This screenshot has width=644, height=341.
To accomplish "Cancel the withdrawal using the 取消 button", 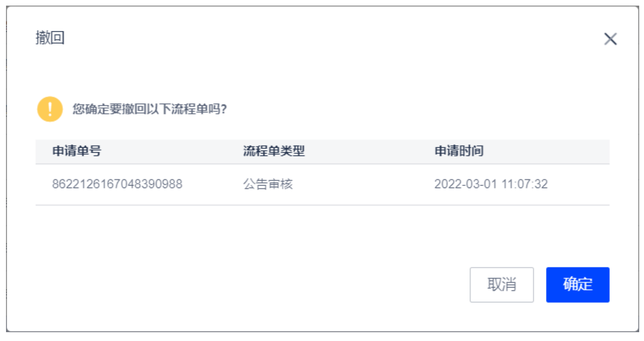I will [501, 284].
